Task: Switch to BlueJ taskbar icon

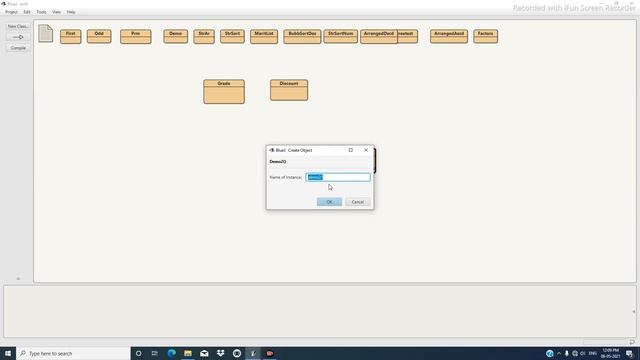Action: (253, 353)
